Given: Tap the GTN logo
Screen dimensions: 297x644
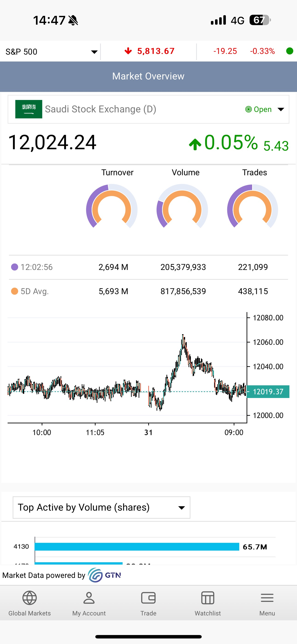Looking at the screenshot, I should [105, 575].
